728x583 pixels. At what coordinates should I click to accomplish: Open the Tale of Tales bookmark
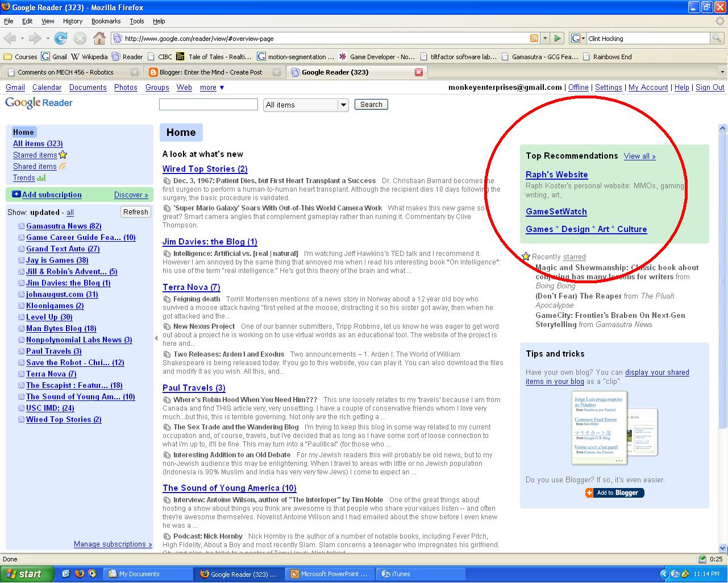coord(214,57)
